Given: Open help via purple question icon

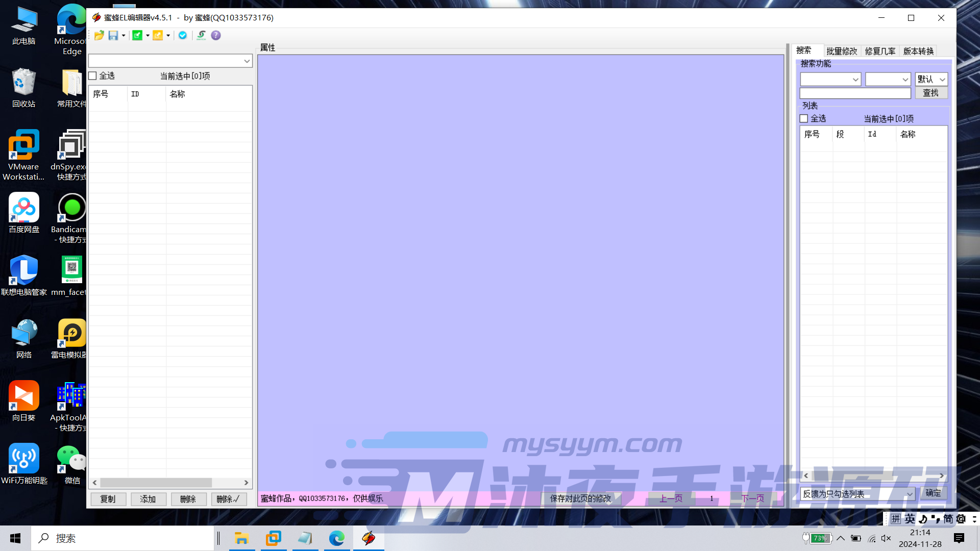Looking at the screenshot, I should pyautogui.click(x=216, y=35).
